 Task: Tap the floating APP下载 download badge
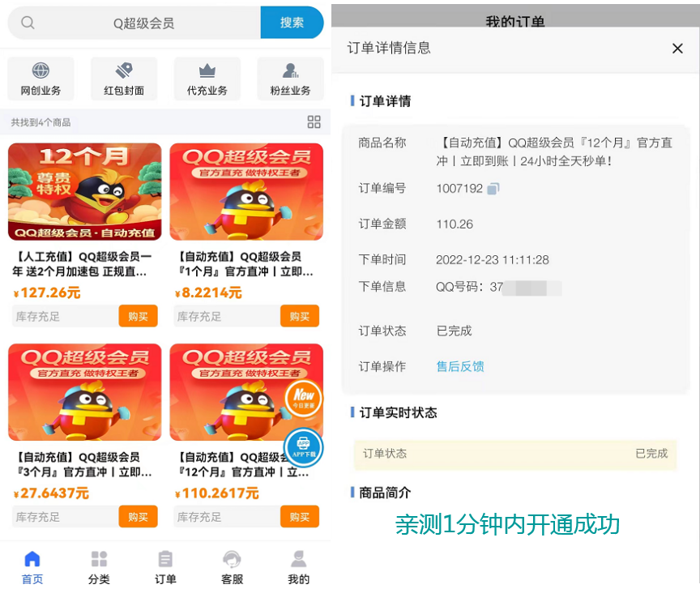point(304,446)
